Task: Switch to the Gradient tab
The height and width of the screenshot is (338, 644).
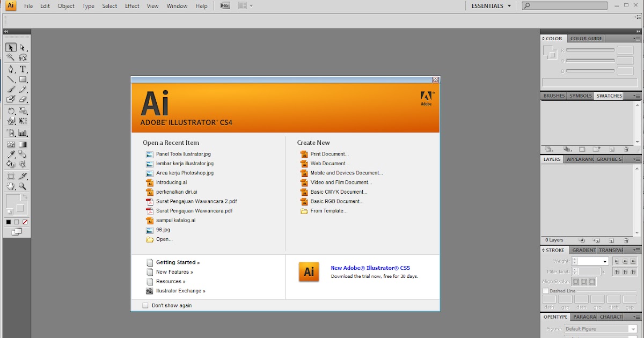Action: tap(583, 250)
